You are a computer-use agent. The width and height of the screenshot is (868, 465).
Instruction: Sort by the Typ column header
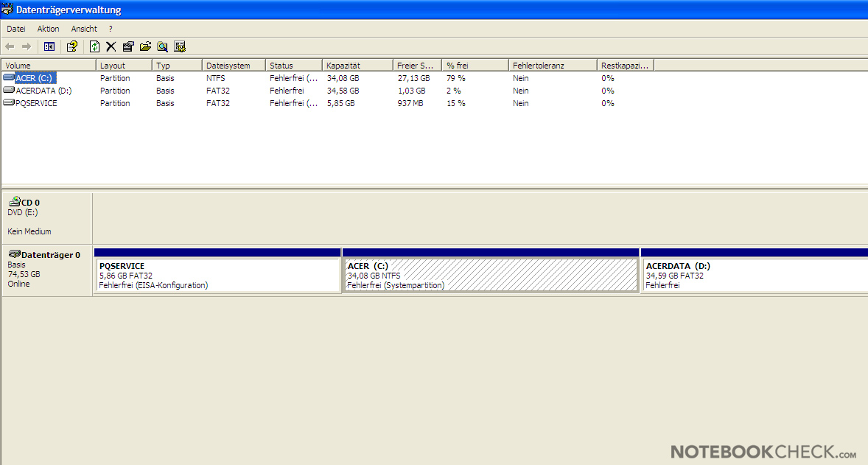click(x=177, y=66)
